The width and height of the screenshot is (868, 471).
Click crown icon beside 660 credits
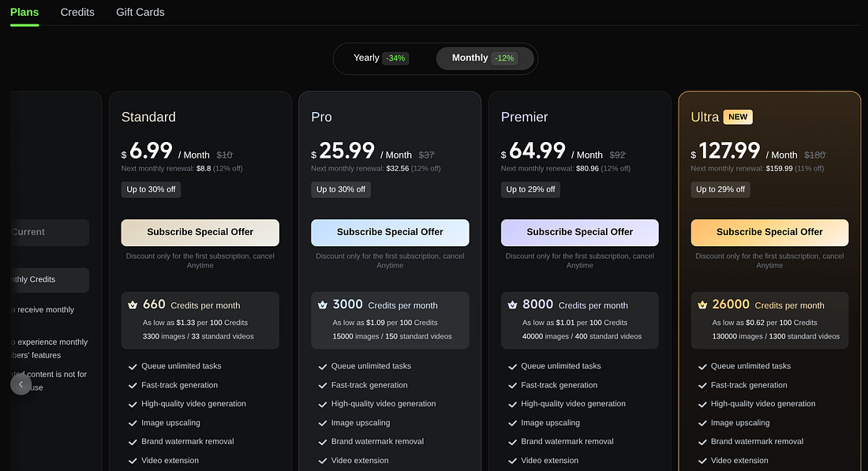pos(133,305)
